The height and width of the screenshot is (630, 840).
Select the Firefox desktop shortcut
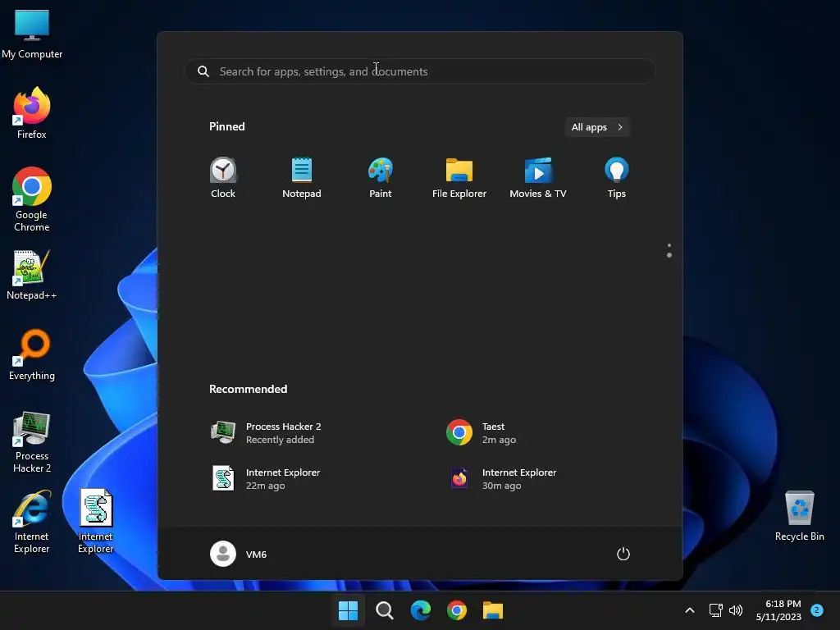[32, 113]
